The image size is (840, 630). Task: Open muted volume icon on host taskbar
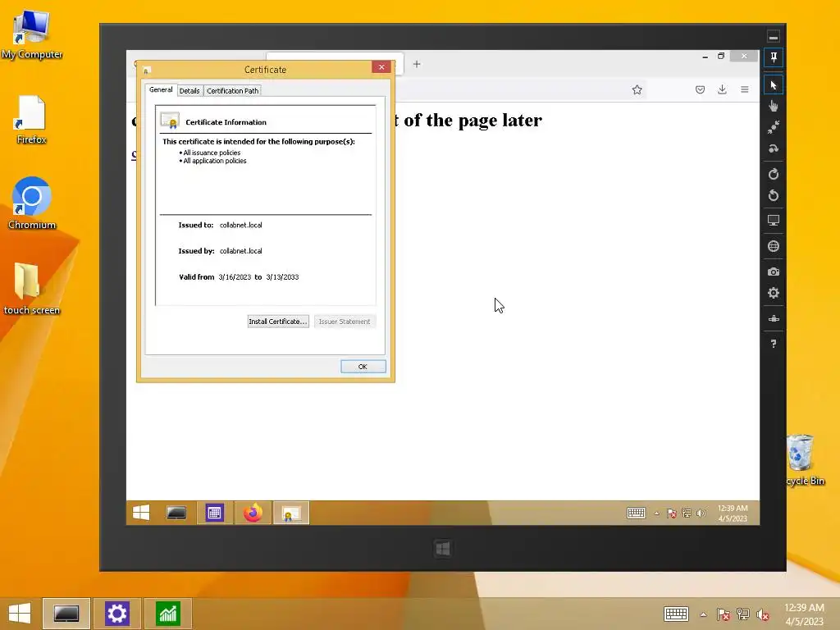763,614
